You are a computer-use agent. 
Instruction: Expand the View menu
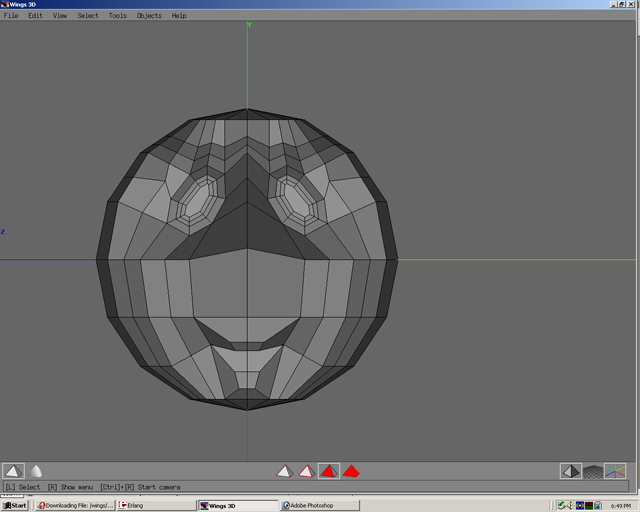(x=60, y=16)
